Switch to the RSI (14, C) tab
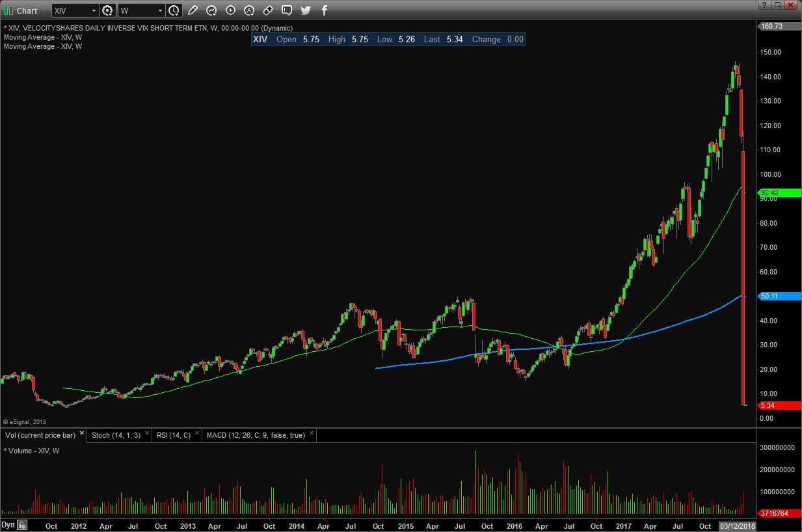The image size is (802, 532). click(173, 435)
